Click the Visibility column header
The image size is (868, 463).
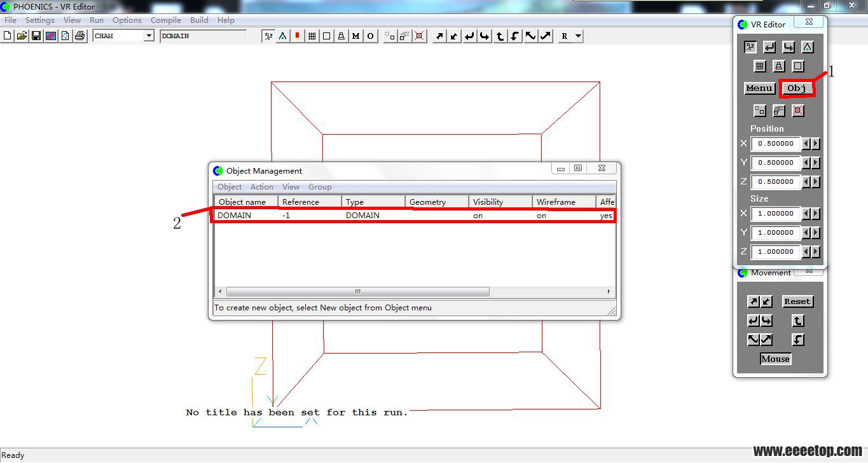(x=500, y=202)
